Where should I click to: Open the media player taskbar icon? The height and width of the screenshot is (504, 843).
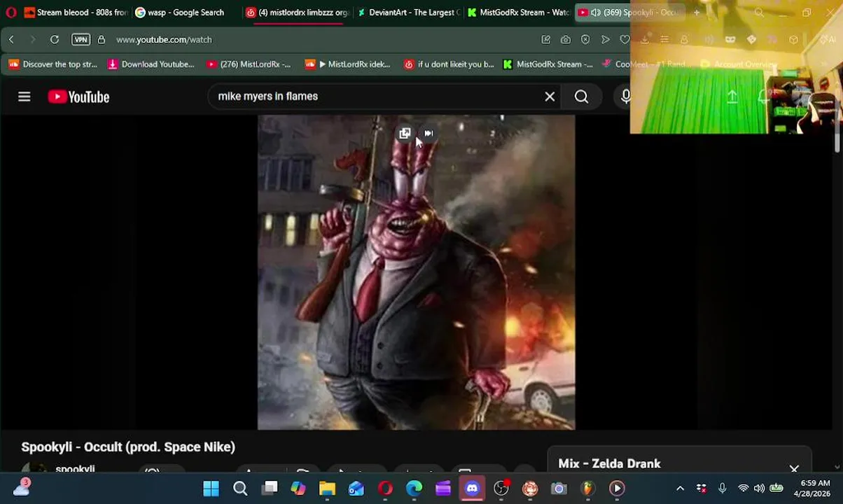click(617, 488)
